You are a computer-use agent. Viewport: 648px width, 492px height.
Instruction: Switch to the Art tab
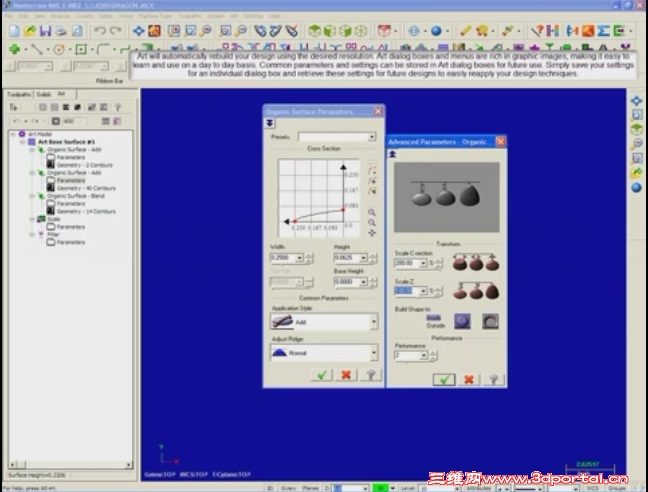click(61, 94)
